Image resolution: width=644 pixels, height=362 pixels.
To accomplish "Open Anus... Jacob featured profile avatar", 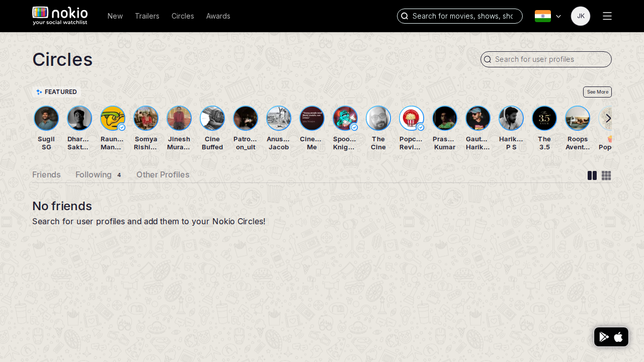I will pyautogui.click(x=279, y=118).
